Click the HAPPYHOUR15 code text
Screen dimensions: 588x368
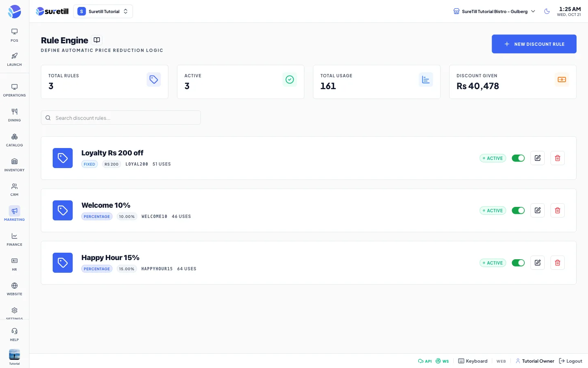click(157, 269)
